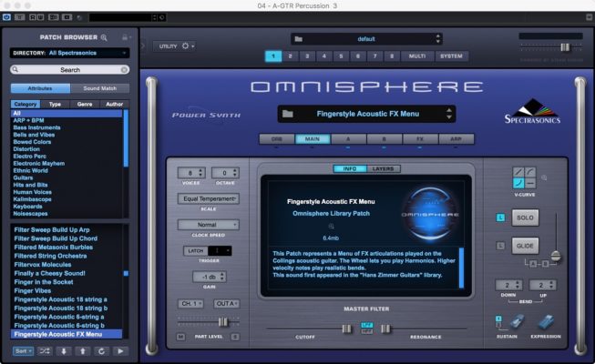This screenshot has height=364, width=595.
Task: Audition the patch with the play button
Action: tap(120, 351)
